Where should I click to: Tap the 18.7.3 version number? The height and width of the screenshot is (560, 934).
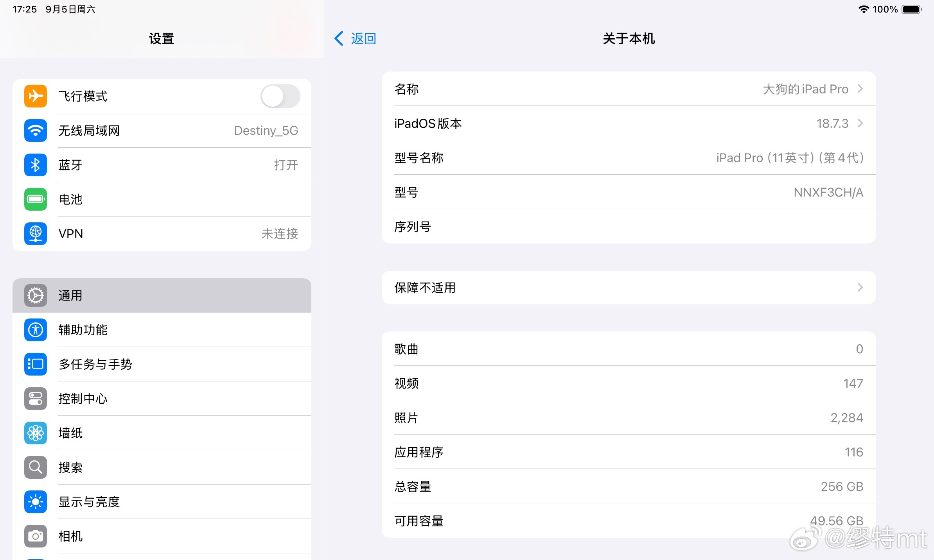tap(832, 123)
